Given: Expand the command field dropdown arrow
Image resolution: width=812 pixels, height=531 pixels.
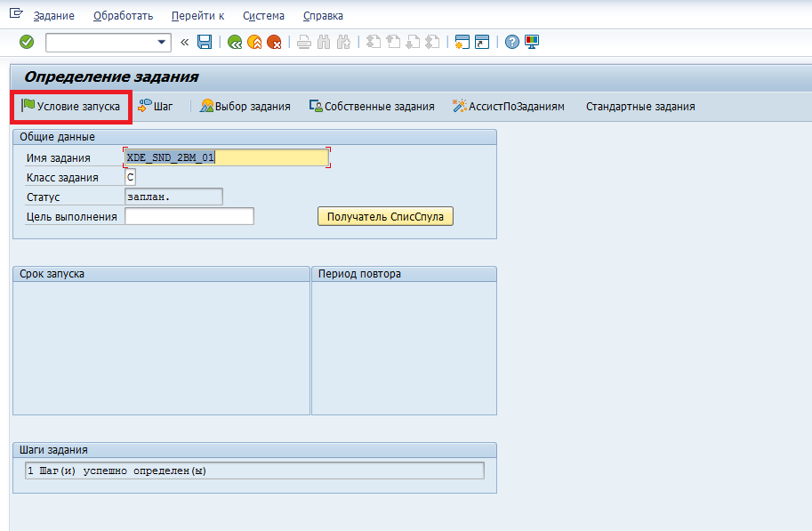Looking at the screenshot, I should [162, 42].
